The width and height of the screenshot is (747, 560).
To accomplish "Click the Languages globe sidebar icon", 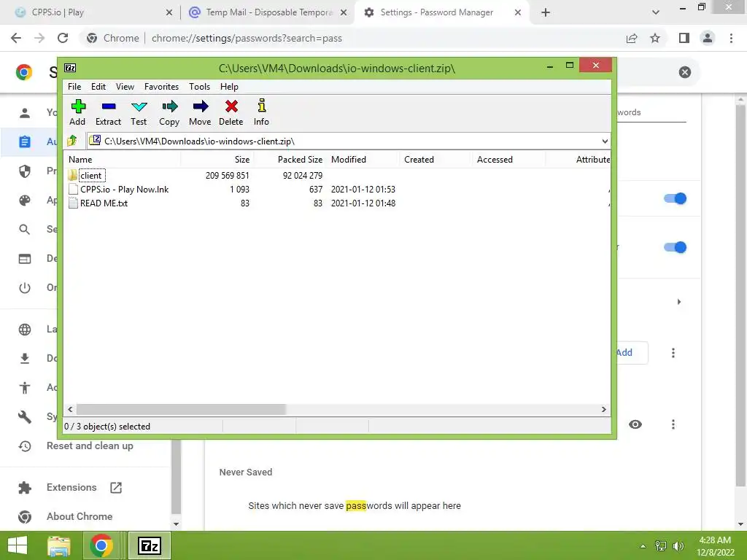I will coord(24,330).
